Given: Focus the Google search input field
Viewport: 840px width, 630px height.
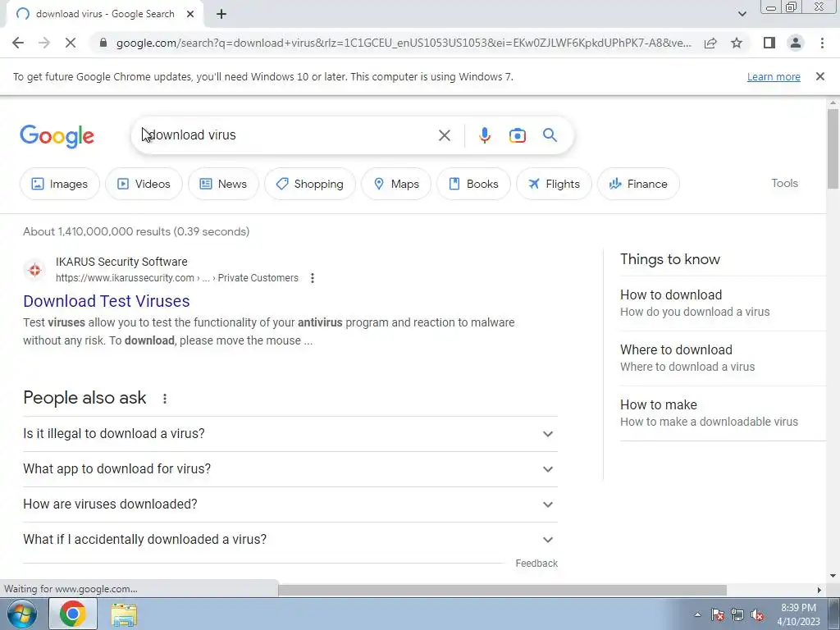Looking at the screenshot, I should click(290, 135).
